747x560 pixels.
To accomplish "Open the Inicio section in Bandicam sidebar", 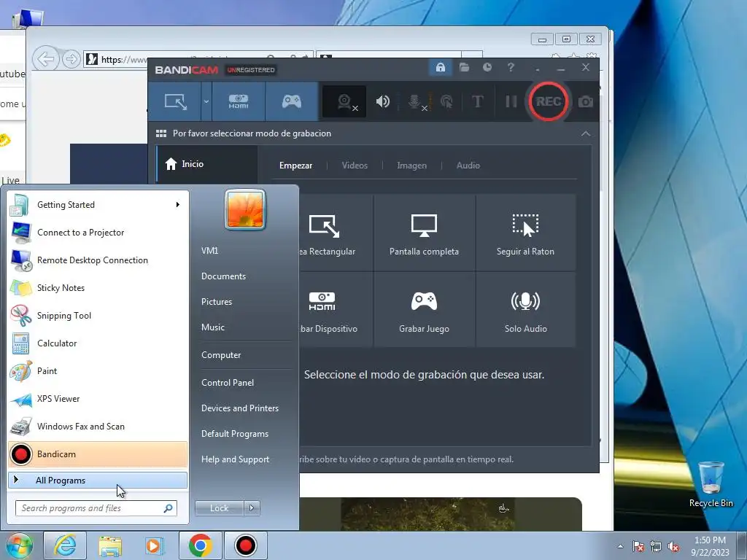I will tap(207, 164).
